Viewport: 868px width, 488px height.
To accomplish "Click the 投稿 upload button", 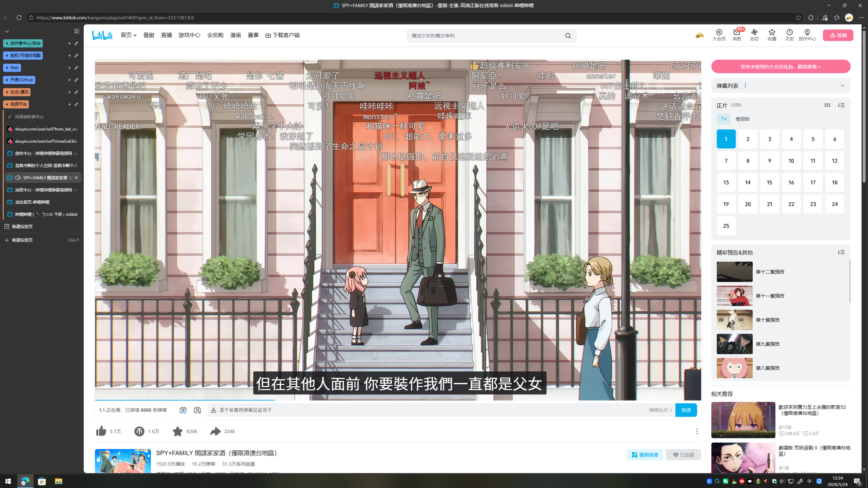I will pos(838,35).
